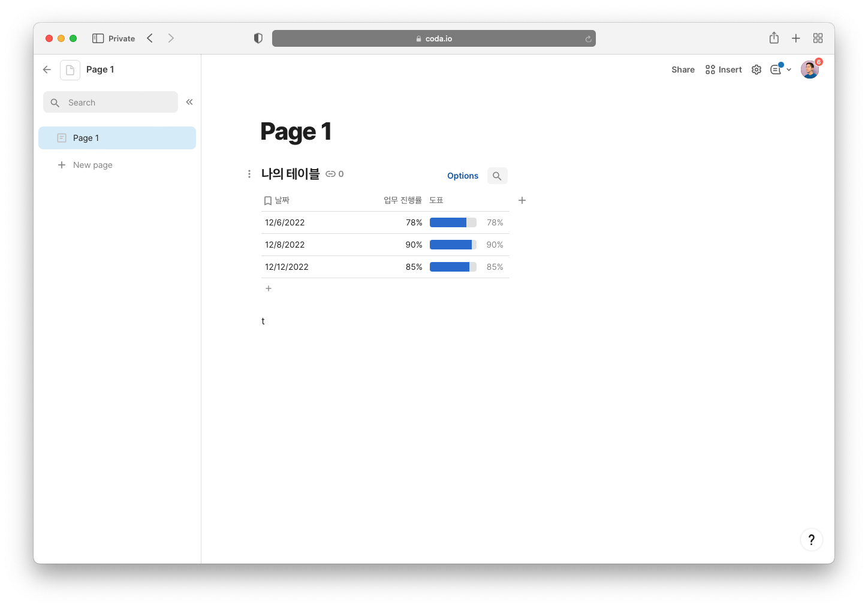The image size is (868, 608).
Task: Go back using the doc back arrow
Action: click(x=47, y=70)
